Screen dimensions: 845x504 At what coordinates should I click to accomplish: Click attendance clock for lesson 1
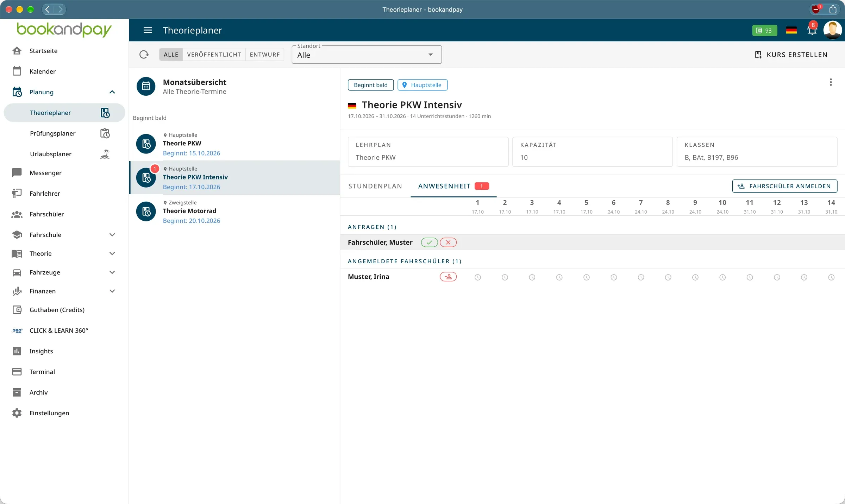coord(477,277)
